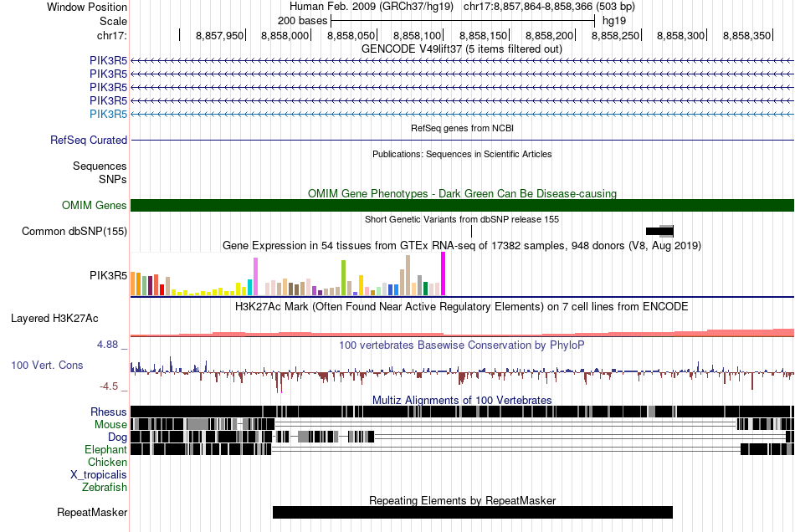Click the PhyloP conservation wiggle graph
The height and width of the screenshot is (532, 795).
(463, 373)
